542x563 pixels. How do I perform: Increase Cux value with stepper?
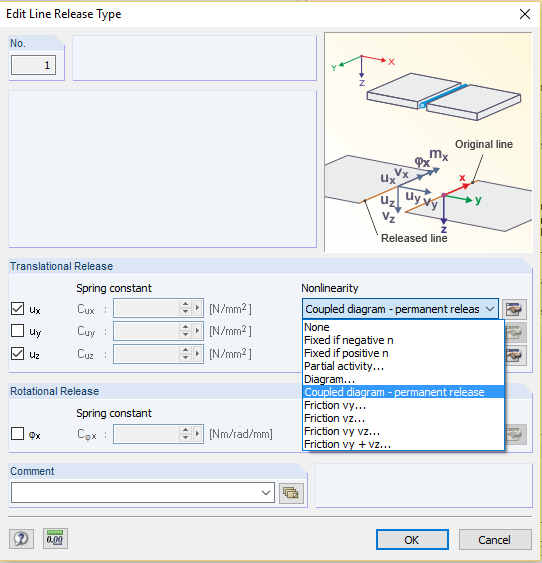coord(186,304)
